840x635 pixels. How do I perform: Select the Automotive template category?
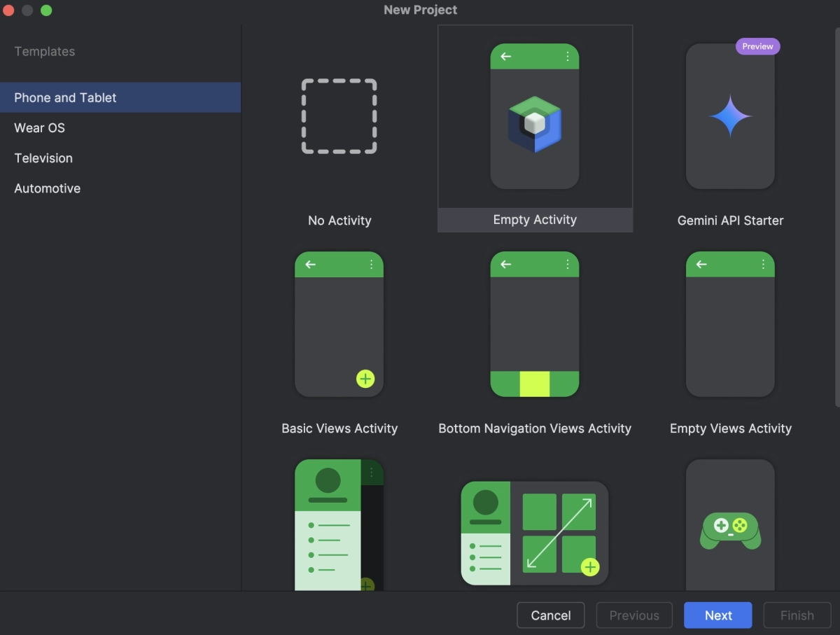click(47, 188)
